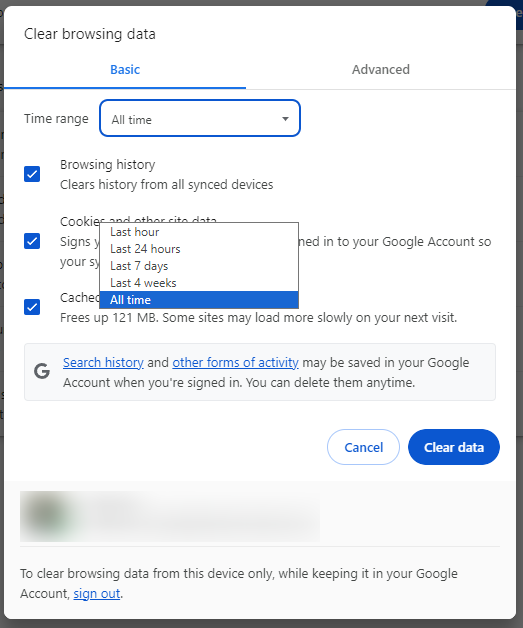The height and width of the screenshot is (628, 523).
Task: Uncheck Cookies and other site data checkbox
Action: pyautogui.click(x=32, y=241)
